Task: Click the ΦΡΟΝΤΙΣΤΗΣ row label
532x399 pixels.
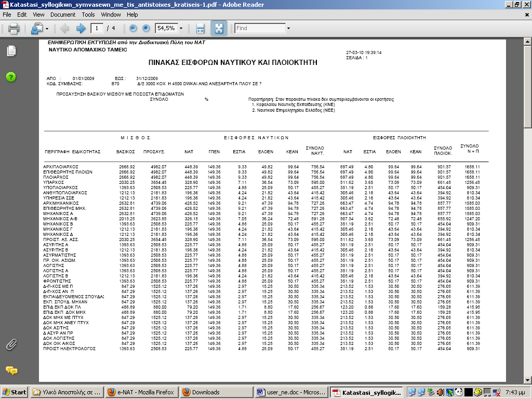Action: point(57,281)
